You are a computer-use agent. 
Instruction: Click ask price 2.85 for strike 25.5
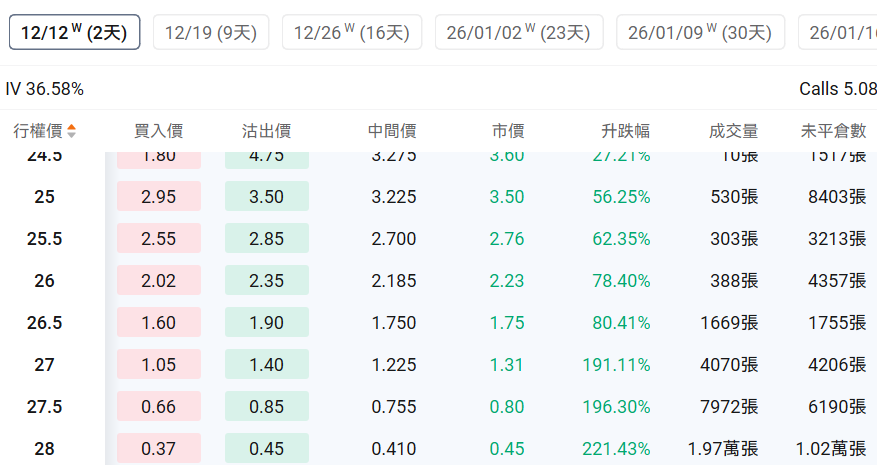coord(267,239)
